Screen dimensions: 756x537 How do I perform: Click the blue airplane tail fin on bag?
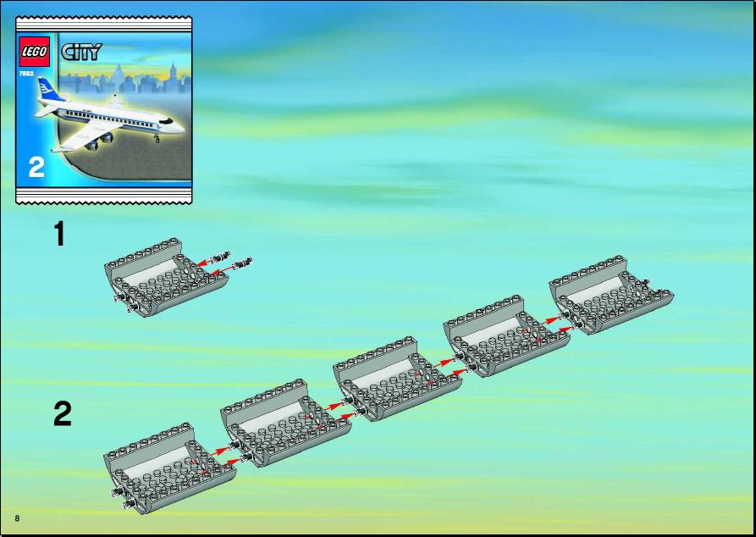pos(50,90)
